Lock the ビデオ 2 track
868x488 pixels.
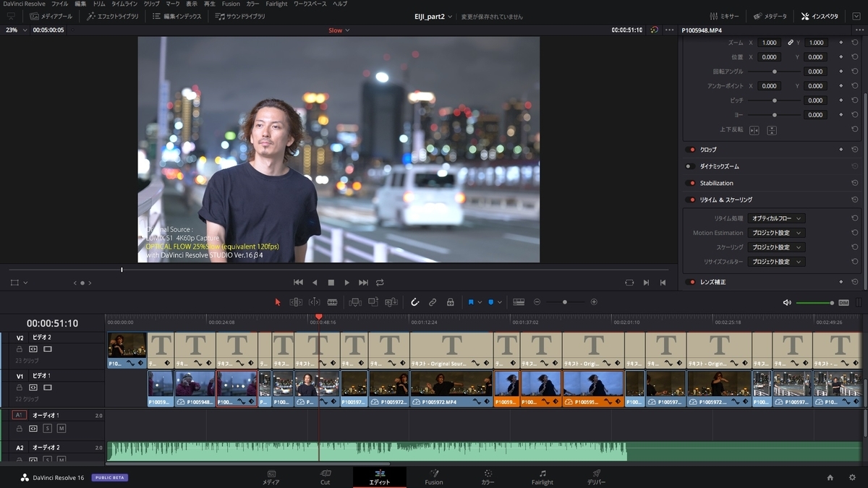click(20, 349)
